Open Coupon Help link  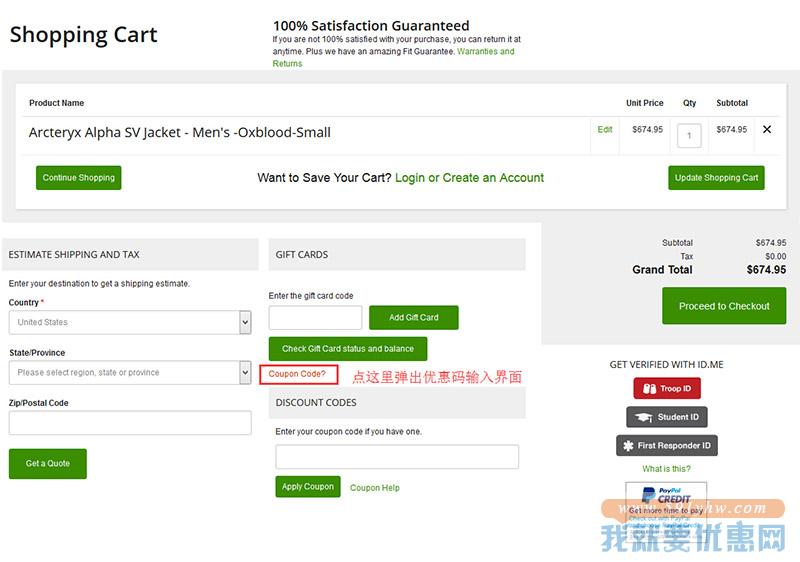374,488
